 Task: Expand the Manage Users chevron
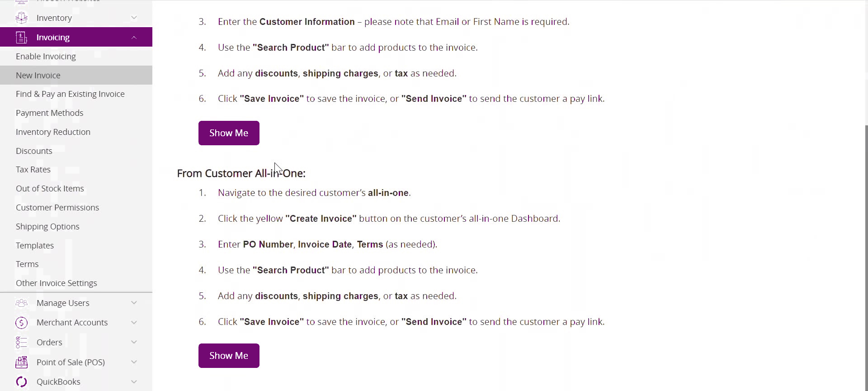pyautogui.click(x=134, y=303)
